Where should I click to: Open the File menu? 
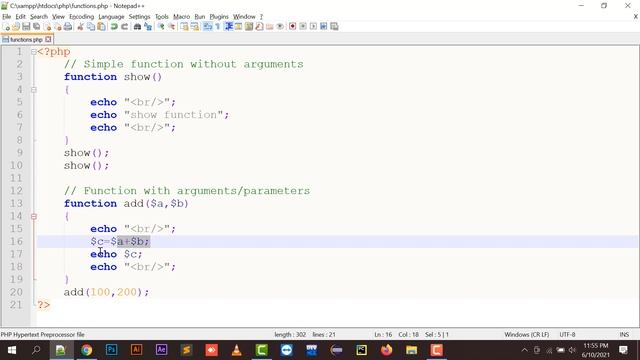tap(7, 17)
